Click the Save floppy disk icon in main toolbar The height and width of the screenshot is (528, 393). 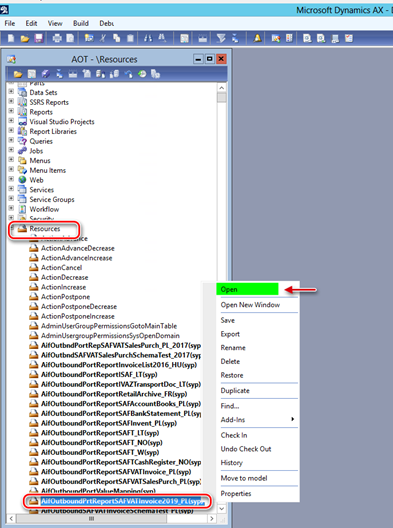pos(39,38)
